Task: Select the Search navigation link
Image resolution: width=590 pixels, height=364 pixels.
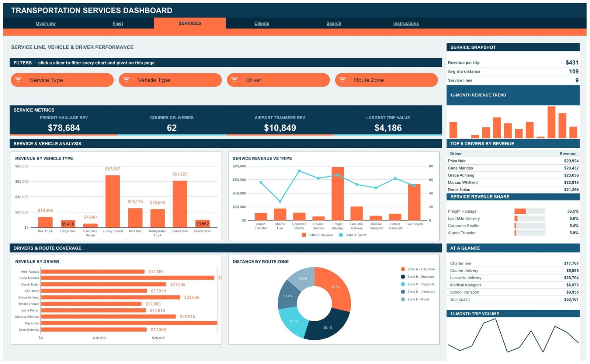Action: coord(334,23)
